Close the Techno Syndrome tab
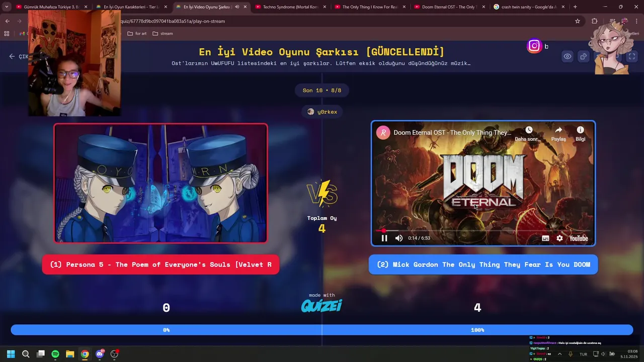This screenshot has width=644, height=362. pyautogui.click(x=325, y=7)
